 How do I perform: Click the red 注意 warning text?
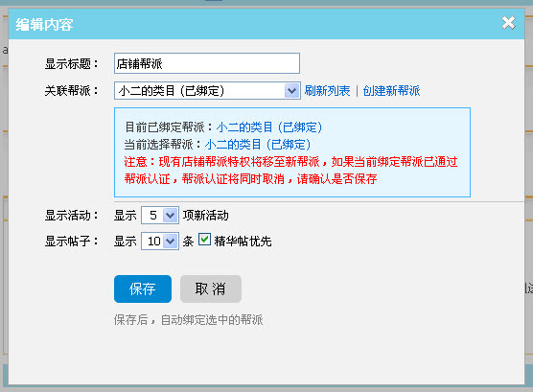point(290,170)
